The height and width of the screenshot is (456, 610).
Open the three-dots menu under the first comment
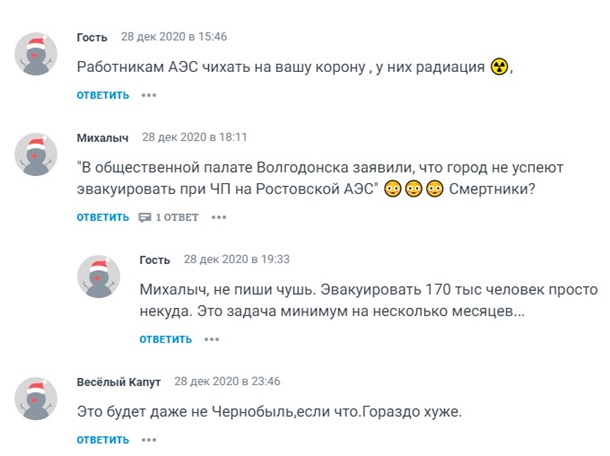(149, 95)
